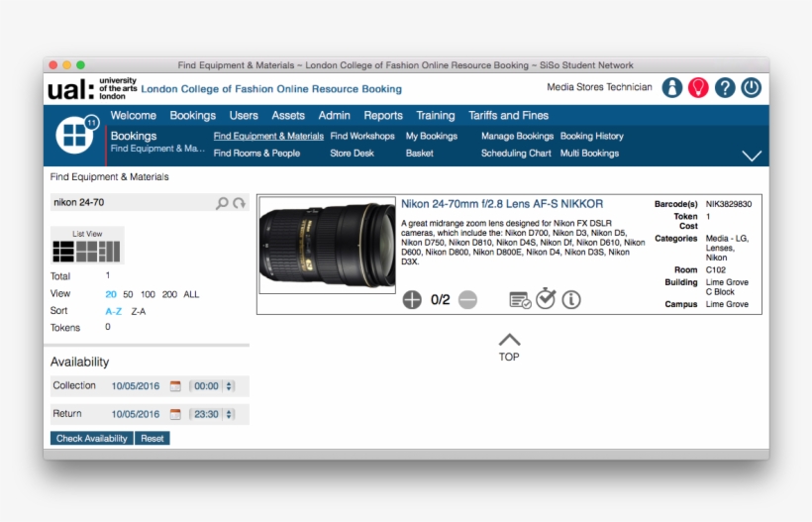Open the booking list check icon

[x=520, y=299]
